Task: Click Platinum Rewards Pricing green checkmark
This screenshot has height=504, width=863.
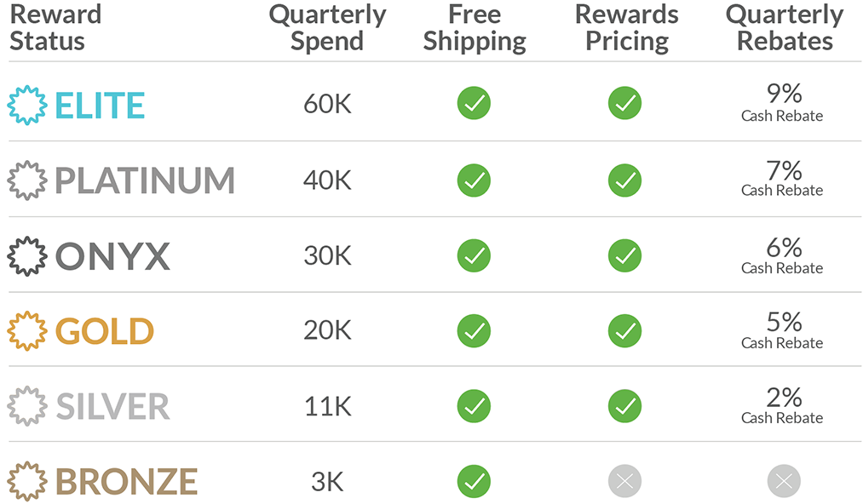Action: (x=624, y=180)
